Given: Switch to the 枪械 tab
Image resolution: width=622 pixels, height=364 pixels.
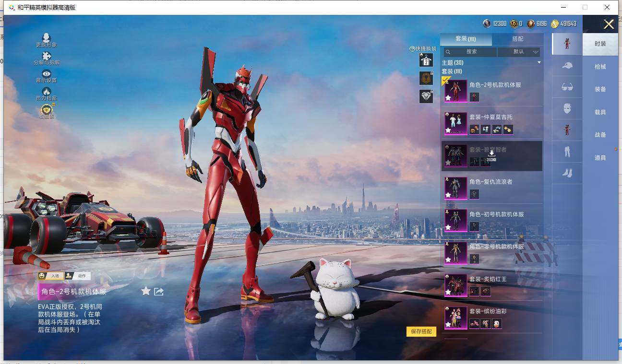Looking at the screenshot, I should (x=600, y=67).
